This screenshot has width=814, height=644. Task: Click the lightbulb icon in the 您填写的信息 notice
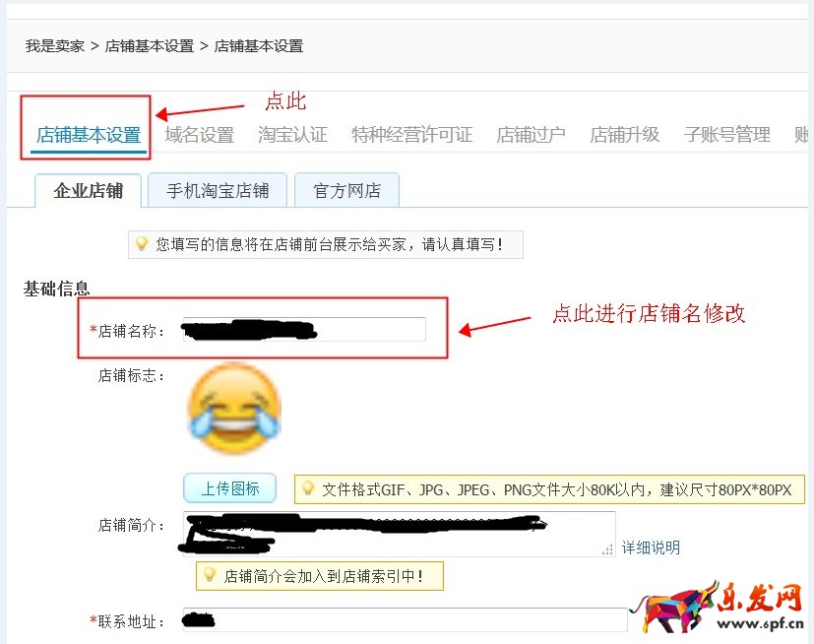click(x=141, y=243)
